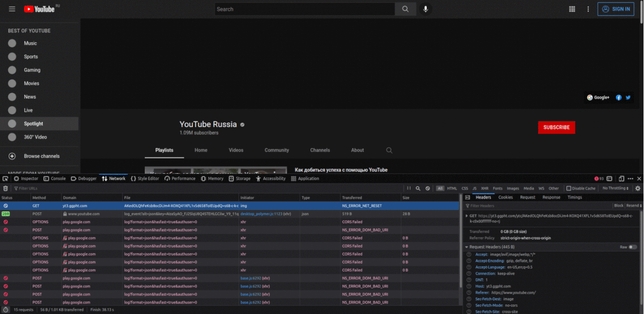Viewport: 644px width, 314px height.
Task: Clear the network log with trash icon
Action: pyautogui.click(x=6, y=188)
